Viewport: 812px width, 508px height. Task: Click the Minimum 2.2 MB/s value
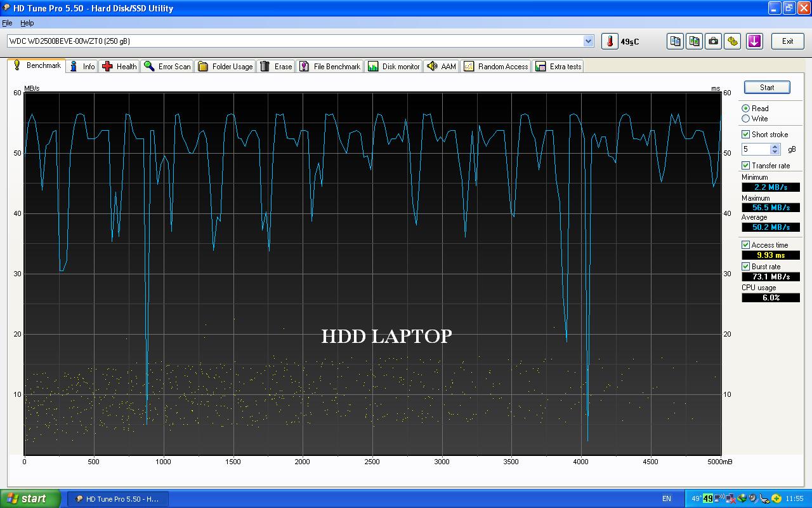pyautogui.click(x=771, y=187)
